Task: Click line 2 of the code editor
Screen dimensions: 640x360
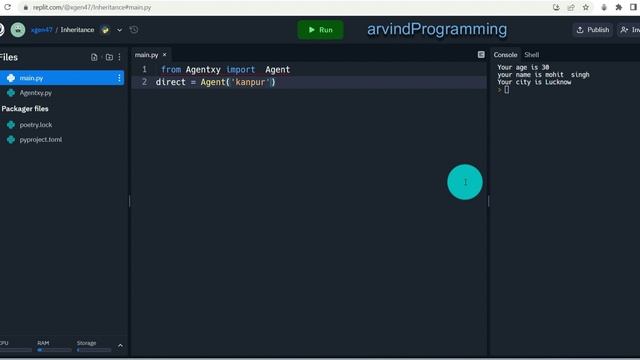Action: 309,82
